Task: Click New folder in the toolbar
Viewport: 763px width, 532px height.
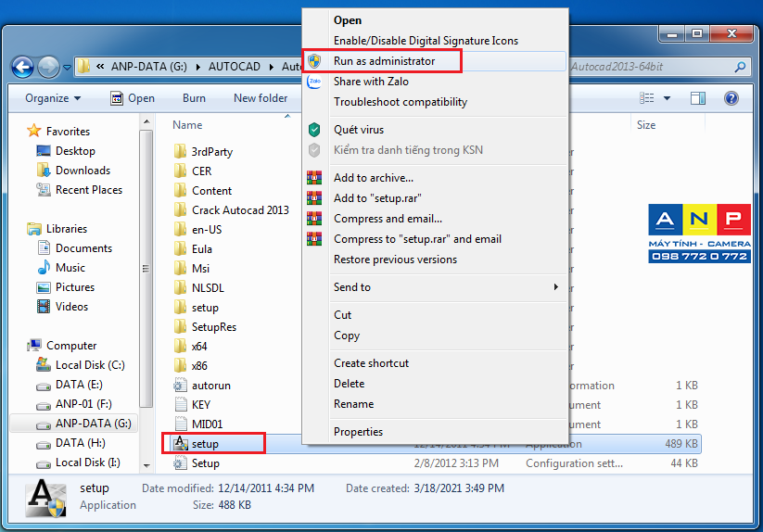Action: coord(261,98)
